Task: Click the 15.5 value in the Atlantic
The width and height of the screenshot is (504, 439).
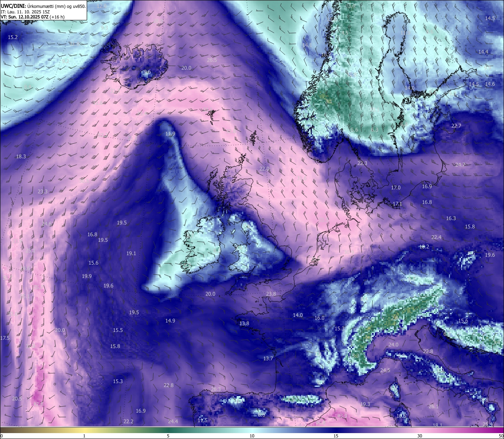Action: (x=118, y=330)
